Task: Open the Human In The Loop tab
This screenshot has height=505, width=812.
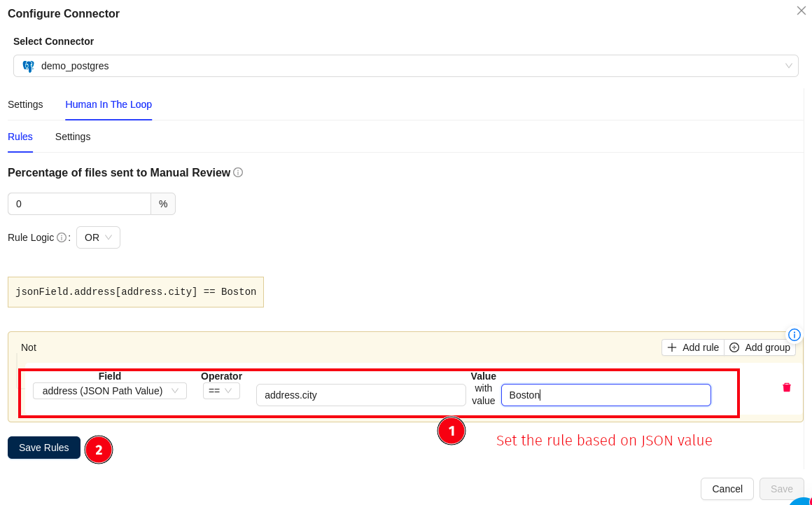Action: 108,104
